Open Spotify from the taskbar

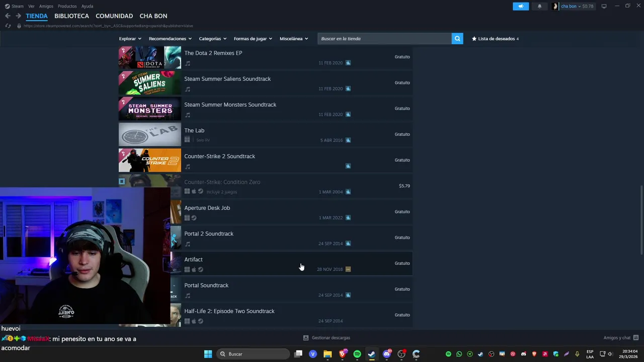pyautogui.click(x=357, y=354)
